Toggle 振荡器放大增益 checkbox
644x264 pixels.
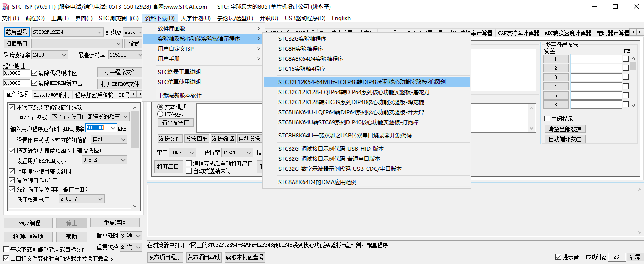pos(12,151)
